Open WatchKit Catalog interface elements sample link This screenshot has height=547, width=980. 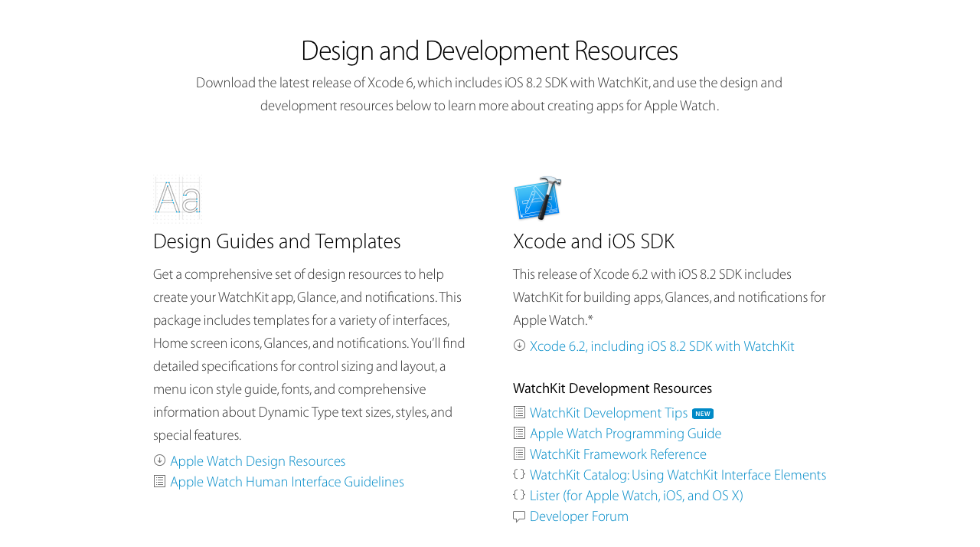coord(678,475)
